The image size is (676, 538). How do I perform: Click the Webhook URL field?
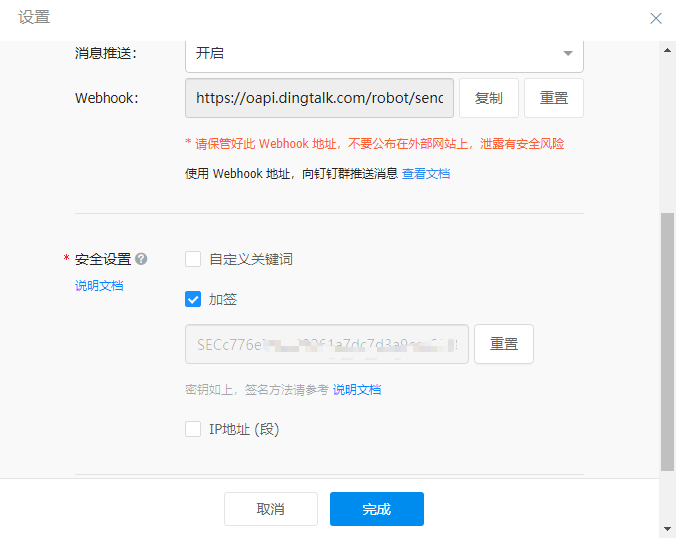[x=319, y=98]
